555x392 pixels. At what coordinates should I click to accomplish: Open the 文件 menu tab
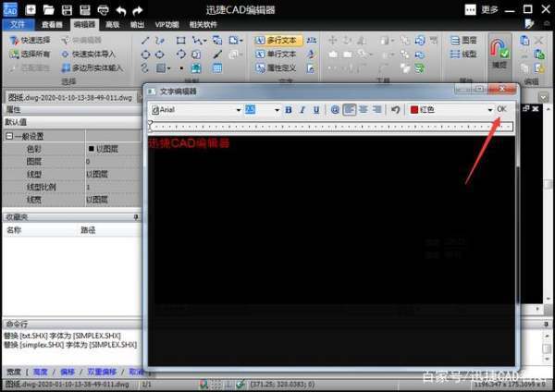click(x=18, y=24)
